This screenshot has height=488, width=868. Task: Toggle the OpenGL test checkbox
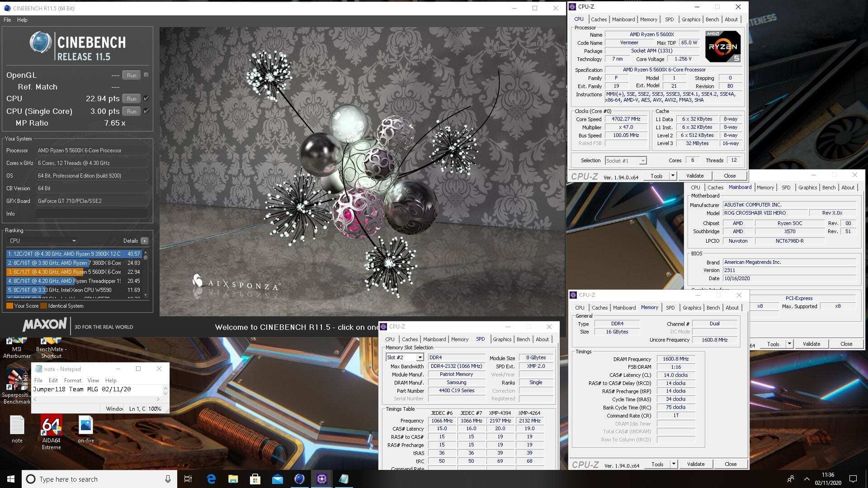click(146, 75)
